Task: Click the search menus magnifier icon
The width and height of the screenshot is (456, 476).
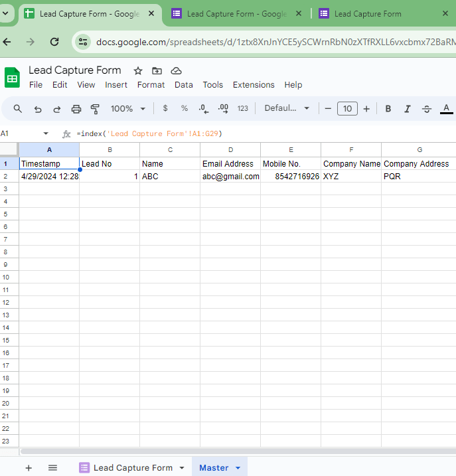Action: click(x=18, y=109)
